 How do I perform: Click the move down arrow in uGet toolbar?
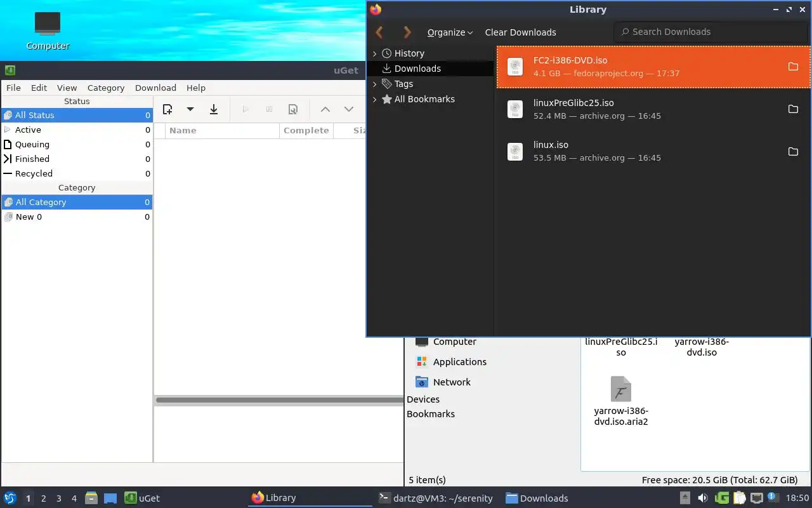pyautogui.click(x=348, y=109)
